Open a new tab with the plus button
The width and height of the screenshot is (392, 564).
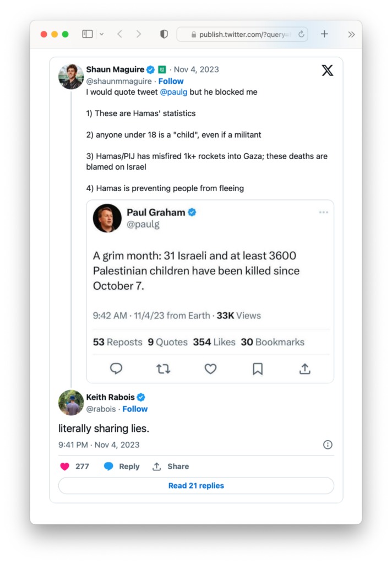click(x=324, y=34)
